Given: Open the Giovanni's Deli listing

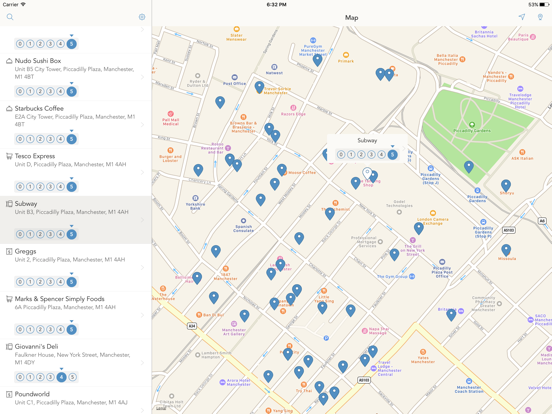Looking at the screenshot, I should coord(76,363).
